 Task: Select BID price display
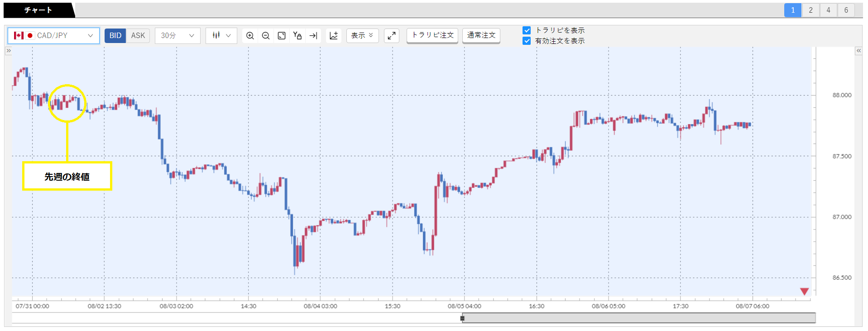(x=115, y=35)
